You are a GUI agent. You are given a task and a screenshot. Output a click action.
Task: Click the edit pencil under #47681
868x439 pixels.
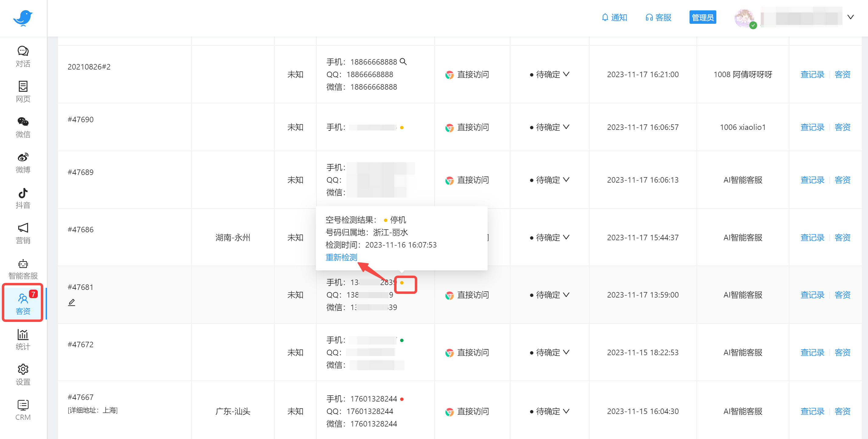[x=72, y=302]
